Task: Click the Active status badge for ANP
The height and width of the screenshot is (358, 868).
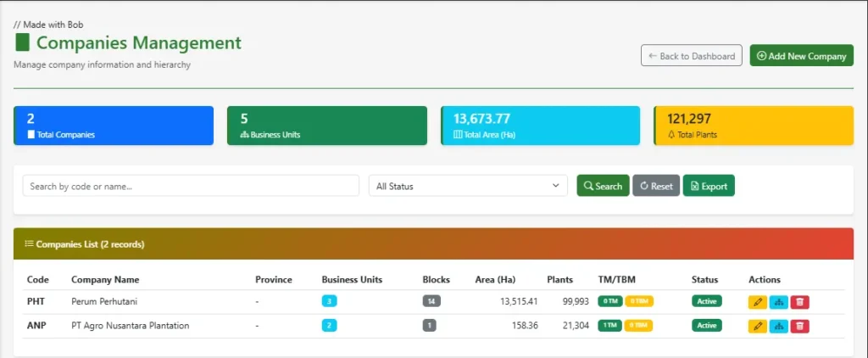Action: (707, 325)
